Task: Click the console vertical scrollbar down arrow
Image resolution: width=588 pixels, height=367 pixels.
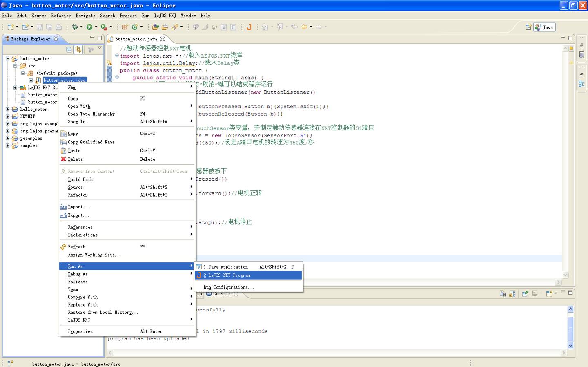Action: point(570,345)
